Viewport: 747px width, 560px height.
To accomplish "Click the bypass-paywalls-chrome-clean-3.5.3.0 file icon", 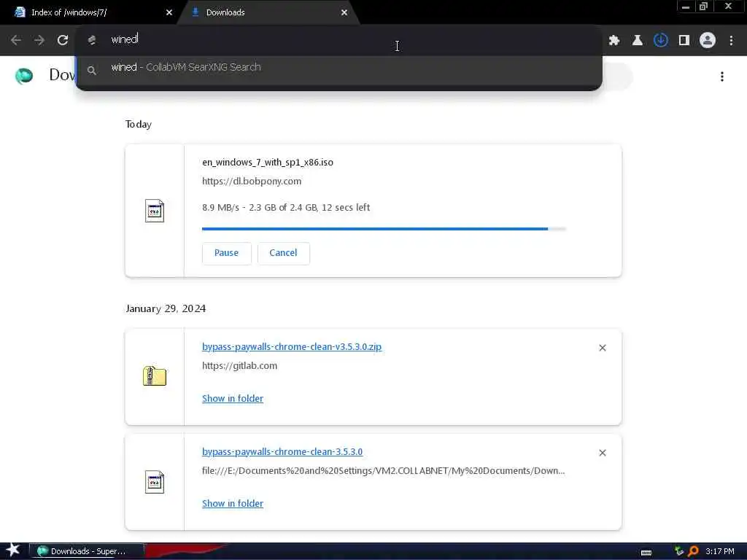I will tap(155, 482).
